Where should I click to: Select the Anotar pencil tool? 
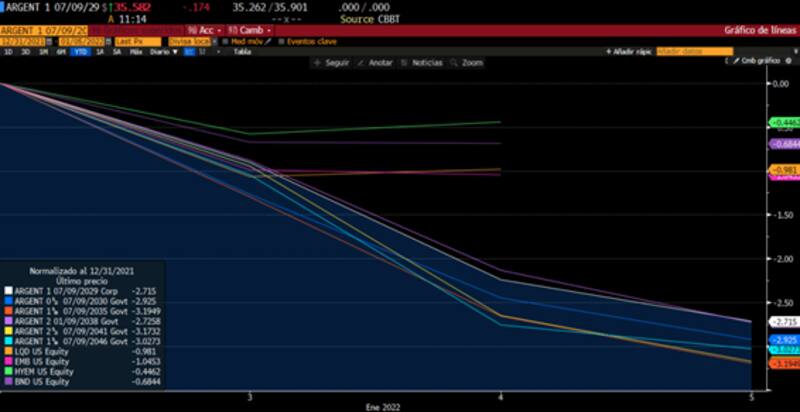(362, 62)
